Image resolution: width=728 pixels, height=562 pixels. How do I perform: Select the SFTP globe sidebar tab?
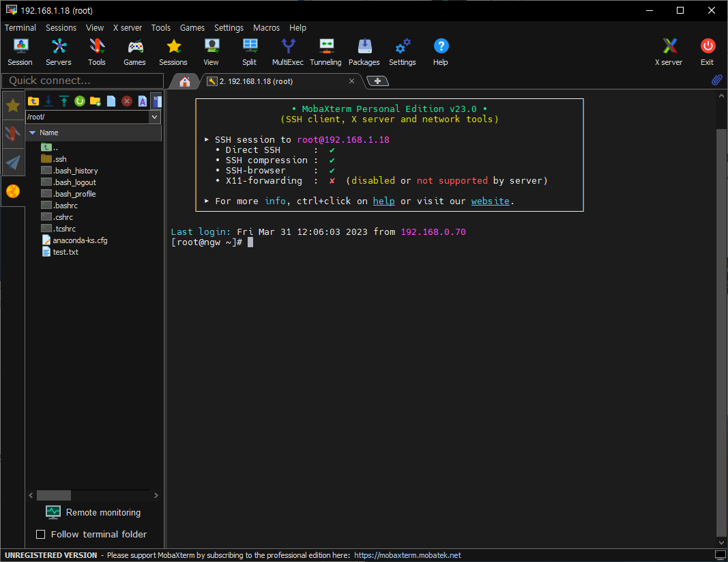(x=13, y=191)
